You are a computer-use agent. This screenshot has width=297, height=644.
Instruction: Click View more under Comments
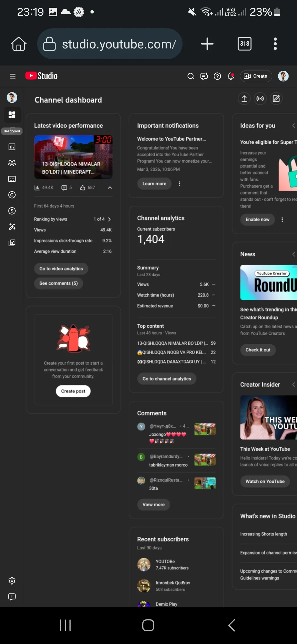coord(153,504)
